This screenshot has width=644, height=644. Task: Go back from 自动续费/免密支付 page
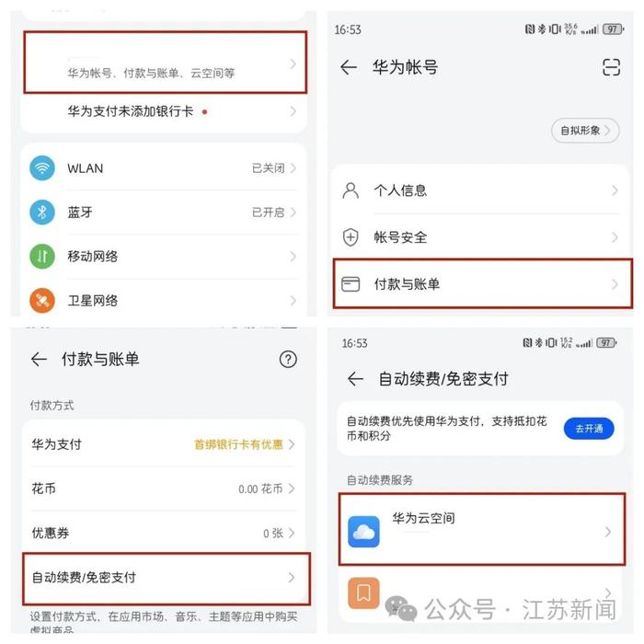click(355, 379)
